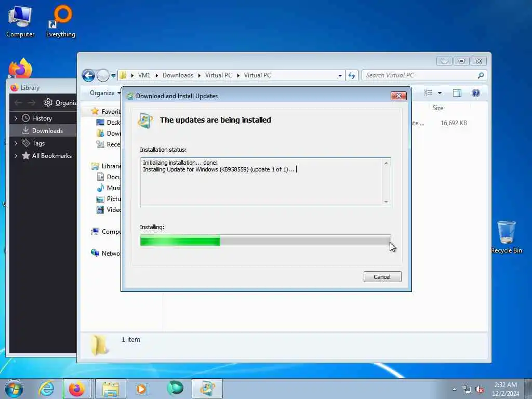Maximize the Explorer window

point(461,61)
